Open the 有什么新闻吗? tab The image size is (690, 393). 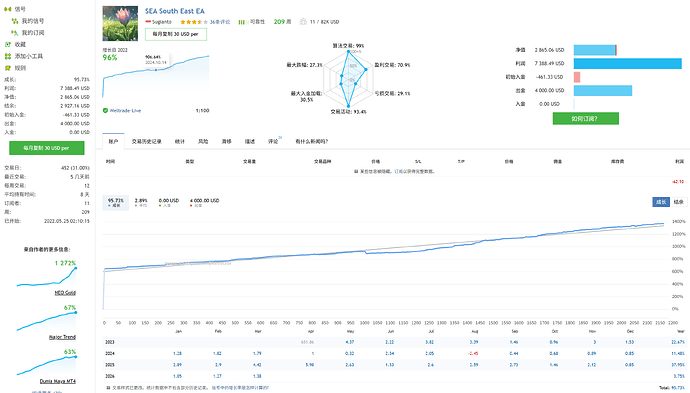[312, 141]
